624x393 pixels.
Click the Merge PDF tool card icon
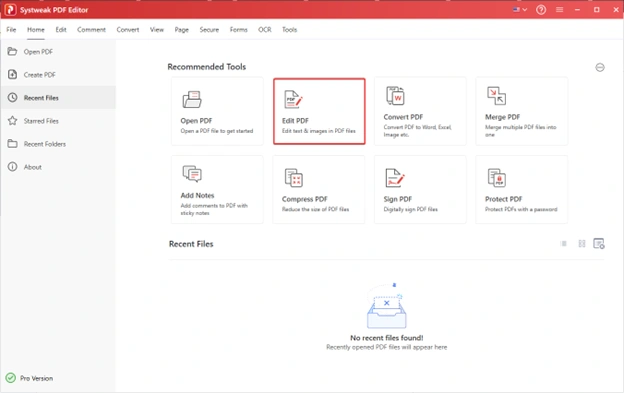click(496, 95)
